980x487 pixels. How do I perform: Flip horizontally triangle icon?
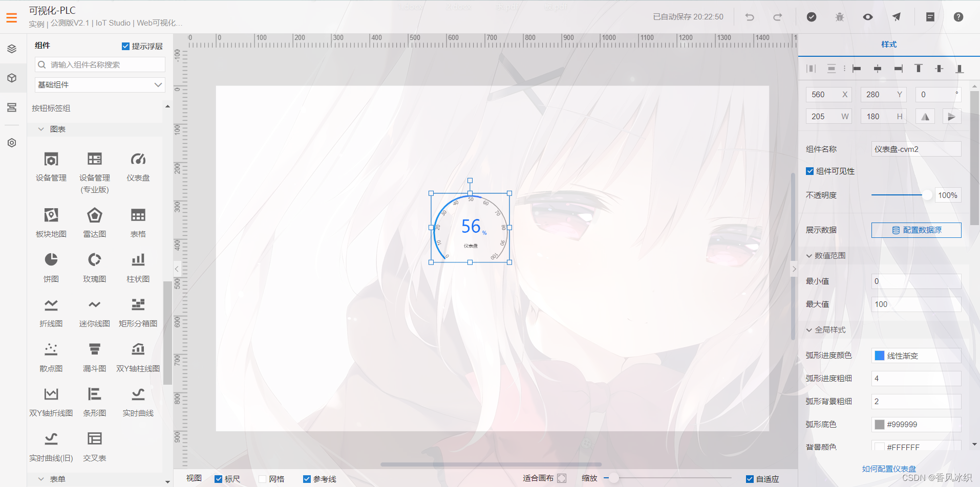point(925,117)
